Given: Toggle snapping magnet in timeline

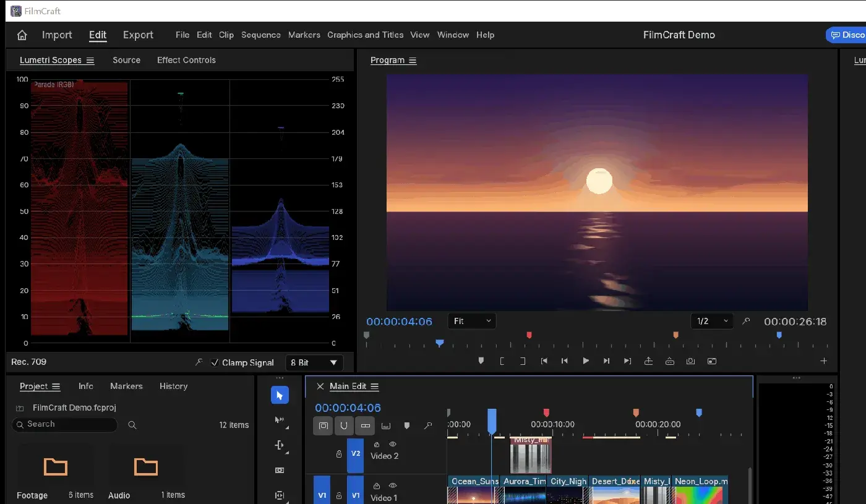Looking at the screenshot, I should [345, 425].
